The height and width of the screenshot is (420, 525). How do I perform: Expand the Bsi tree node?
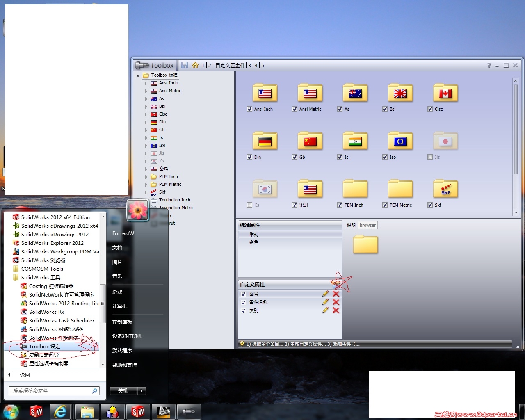(x=146, y=107)
